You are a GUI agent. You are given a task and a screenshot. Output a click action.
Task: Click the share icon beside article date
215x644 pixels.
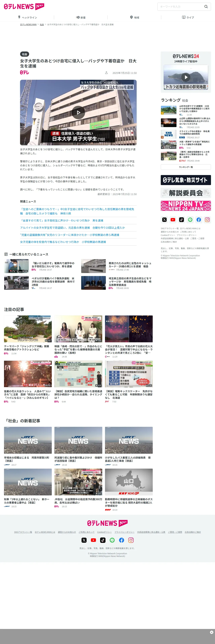tap(106, 73)
